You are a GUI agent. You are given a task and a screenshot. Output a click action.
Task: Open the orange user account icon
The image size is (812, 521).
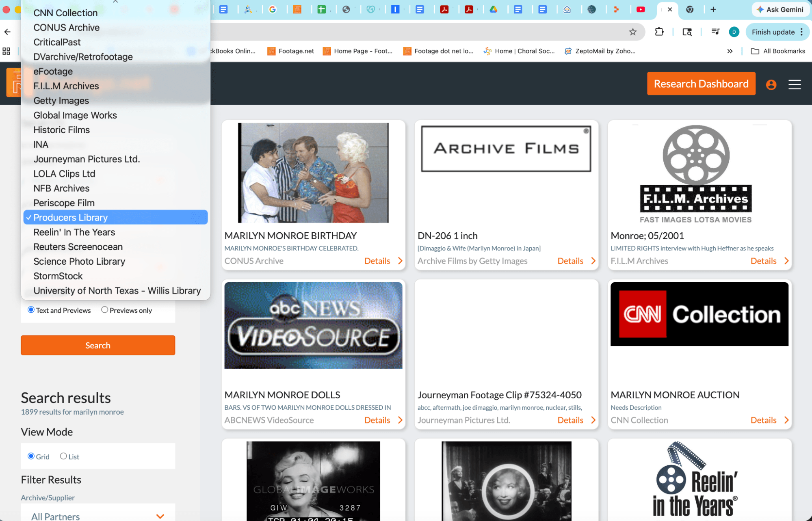(771, 84)
